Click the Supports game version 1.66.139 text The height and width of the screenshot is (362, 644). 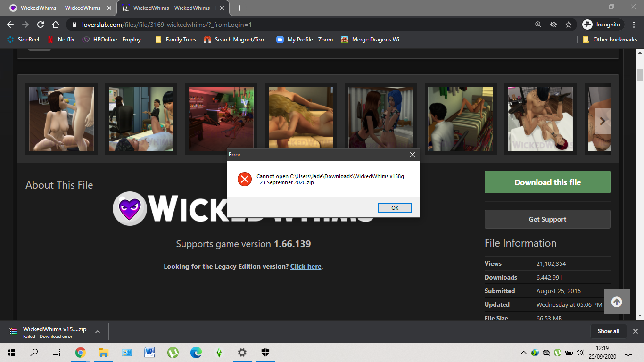[243, 244]
